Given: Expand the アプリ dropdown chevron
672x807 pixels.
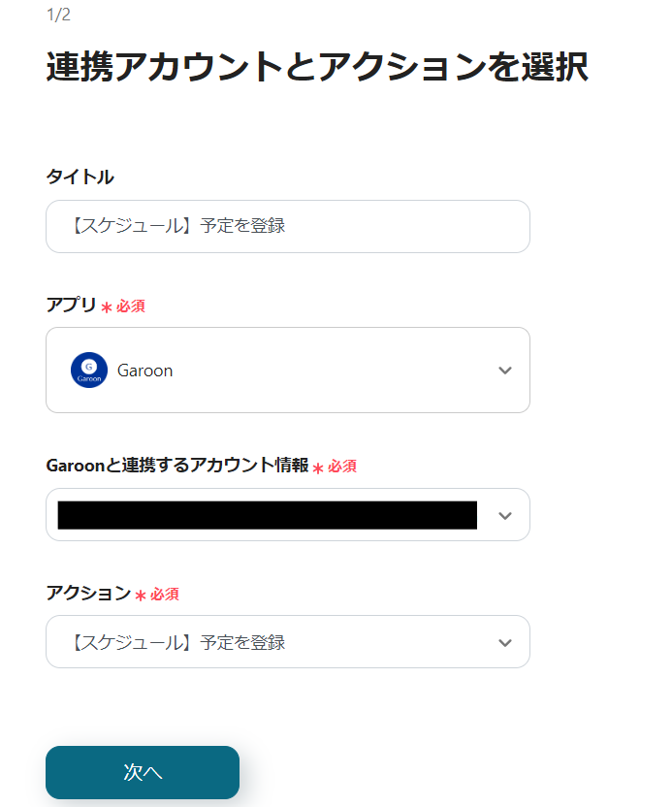Looking at the screenshot, I should coord(504,370).
